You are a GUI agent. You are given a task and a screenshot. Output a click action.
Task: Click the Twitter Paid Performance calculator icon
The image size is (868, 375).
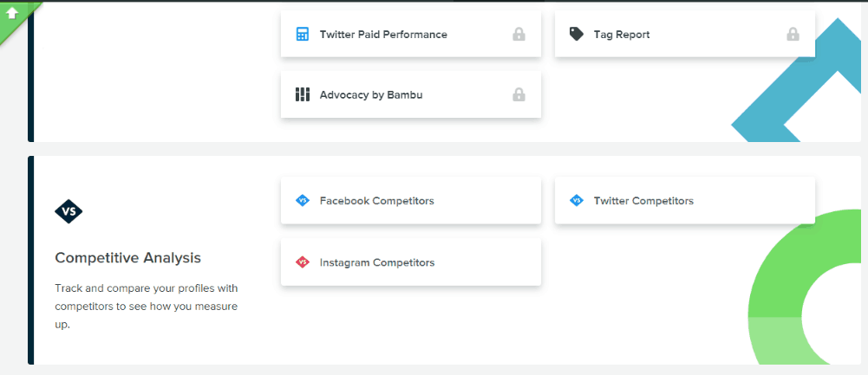click(x=302, y=35)
